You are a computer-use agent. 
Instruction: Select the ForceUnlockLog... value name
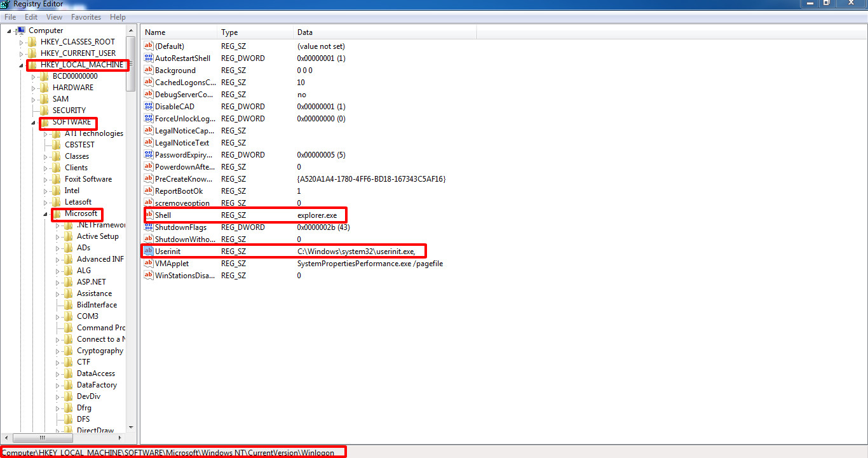click(186, 119)
